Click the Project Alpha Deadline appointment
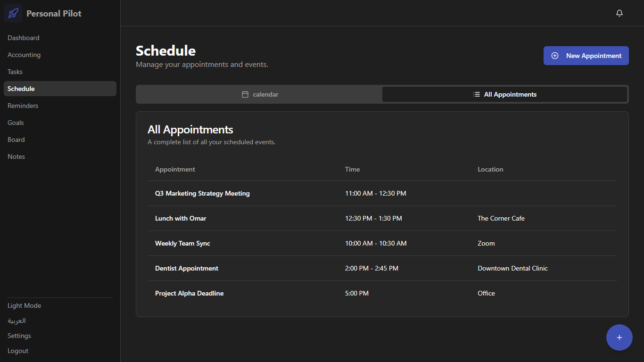644x362 pixels. click(x=189, y=293)
